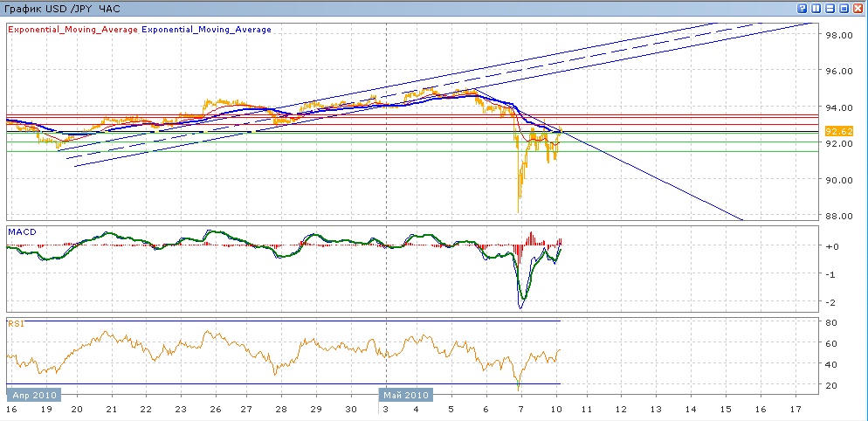
Task: Click the -2 level on MACD axis
Action: (832, 302)
